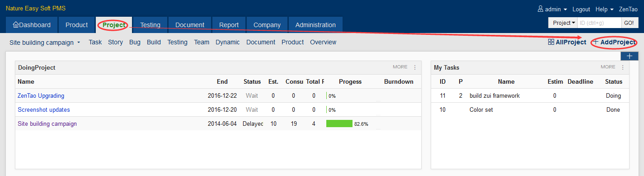Image resolution: width=644 pixels, height=176 pixels.
Task: Open the Dashboard home tab
Action: (x=32, y=25)
